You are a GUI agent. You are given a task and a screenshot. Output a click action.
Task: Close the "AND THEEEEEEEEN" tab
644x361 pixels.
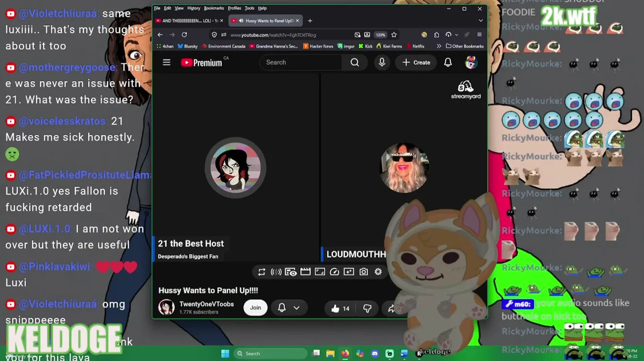click(222, 21)
